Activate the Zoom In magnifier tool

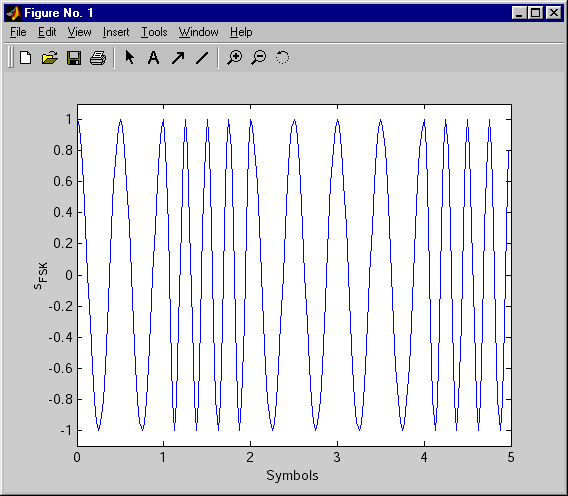(x=235, y=58)
